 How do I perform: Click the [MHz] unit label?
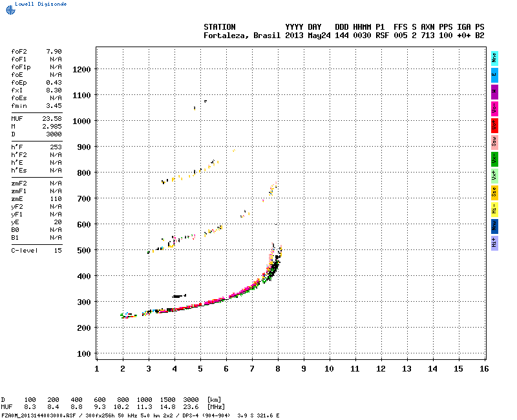coord(216,407)
